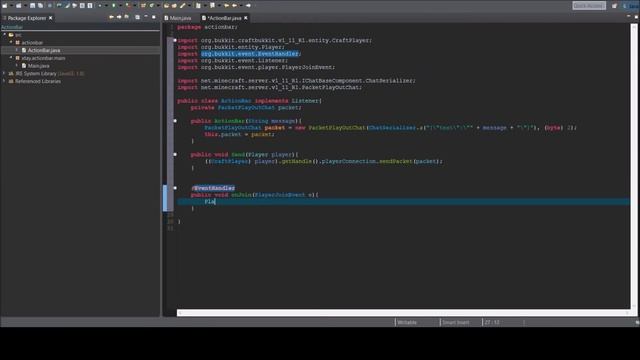640x360 pixels.
Task: Fold the ActionBar constructor block
Action: (x=175, y=121)
